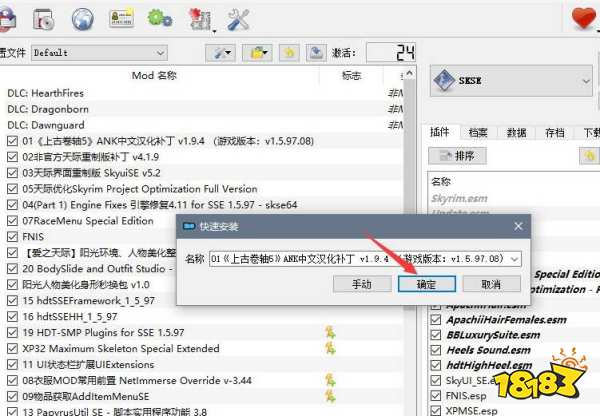The image size is (600, 416).
Task: Click the puzzle piece tools icon
Action: (199, 19)
